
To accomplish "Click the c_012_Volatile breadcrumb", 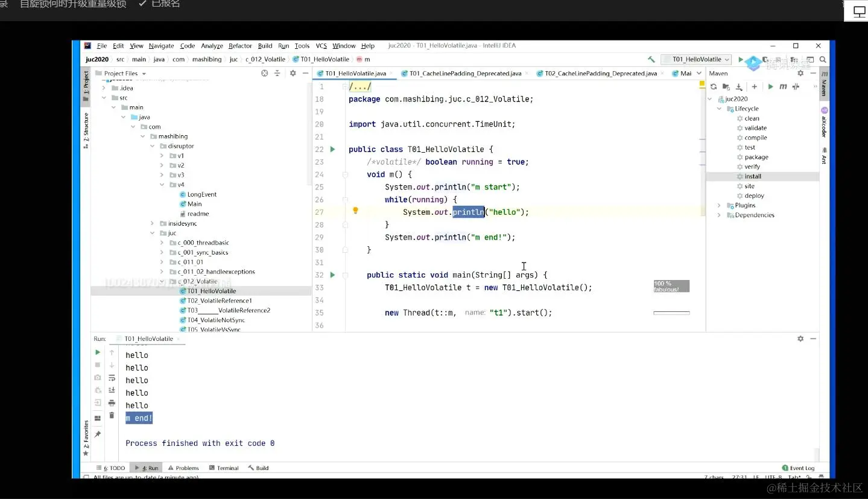I will [265, 60].
